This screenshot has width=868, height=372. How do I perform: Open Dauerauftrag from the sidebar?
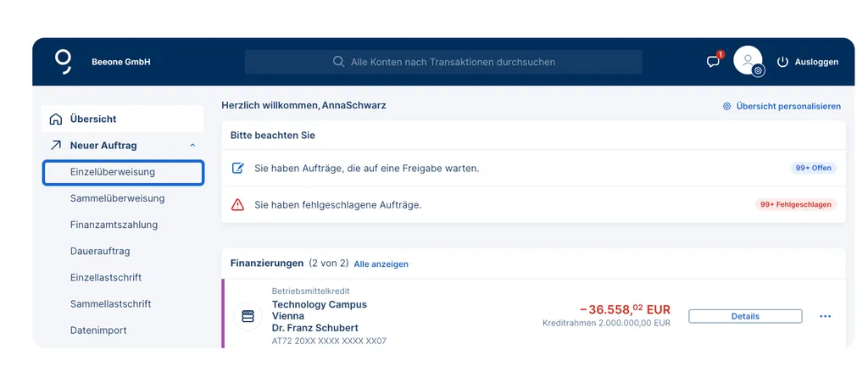(x=100, y=252)
